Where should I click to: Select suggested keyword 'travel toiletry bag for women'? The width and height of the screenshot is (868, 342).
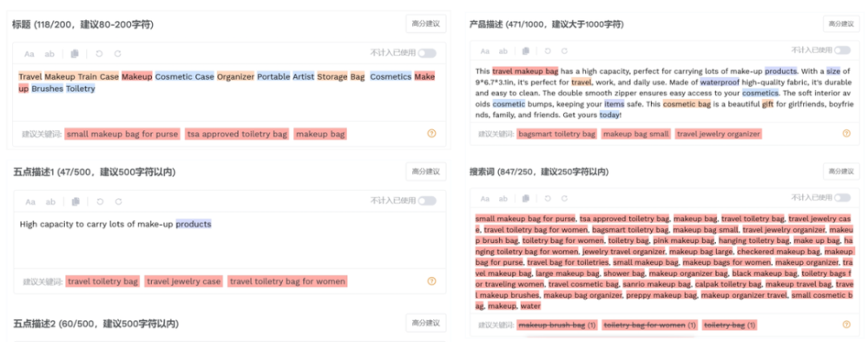pyautogui.click(x=287, y=282)
